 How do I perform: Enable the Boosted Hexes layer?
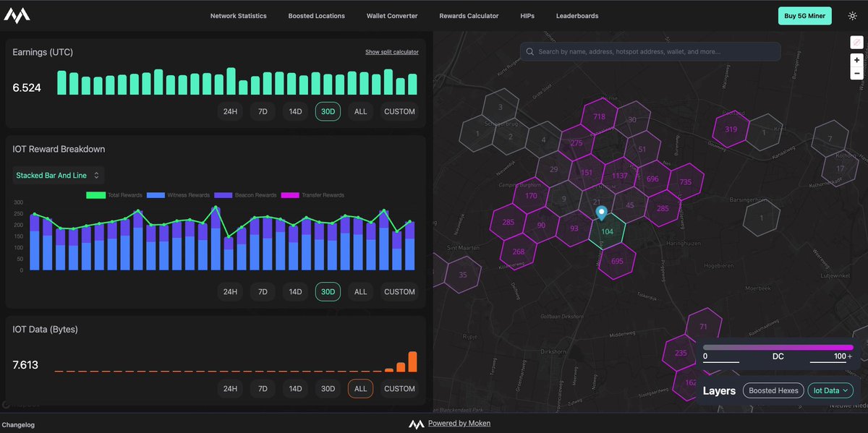[x=773, y=390]
